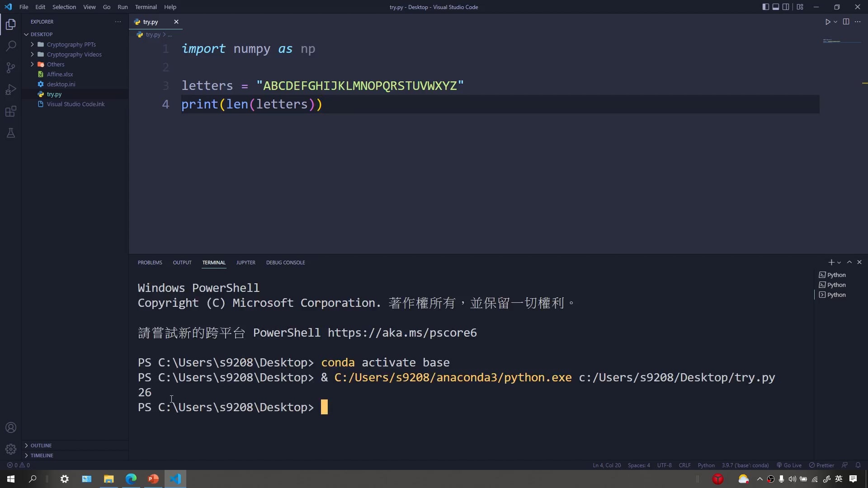Toggle primary side bar layout button
Screen dimensions: 868x488
[765, 7]
